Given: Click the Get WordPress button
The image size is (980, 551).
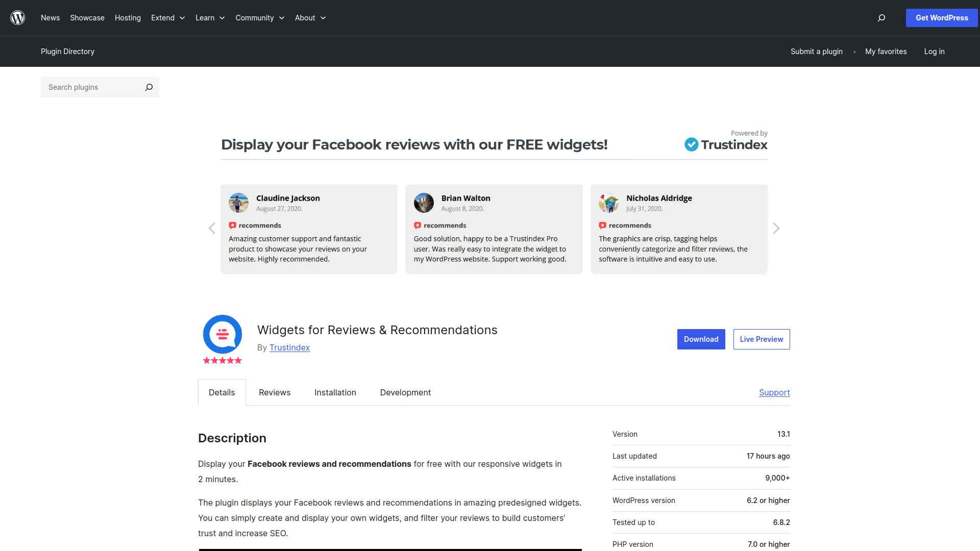Looking at the screenshot, I should coord(942,18).
